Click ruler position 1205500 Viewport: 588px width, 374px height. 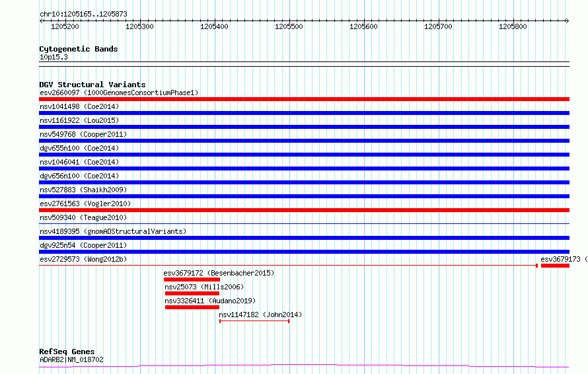[289, 26]
